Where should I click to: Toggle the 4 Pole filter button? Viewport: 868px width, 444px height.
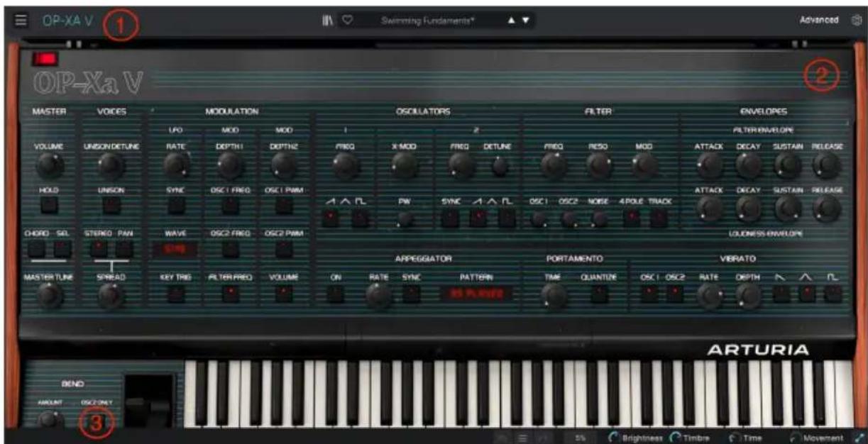coord(631,219)
